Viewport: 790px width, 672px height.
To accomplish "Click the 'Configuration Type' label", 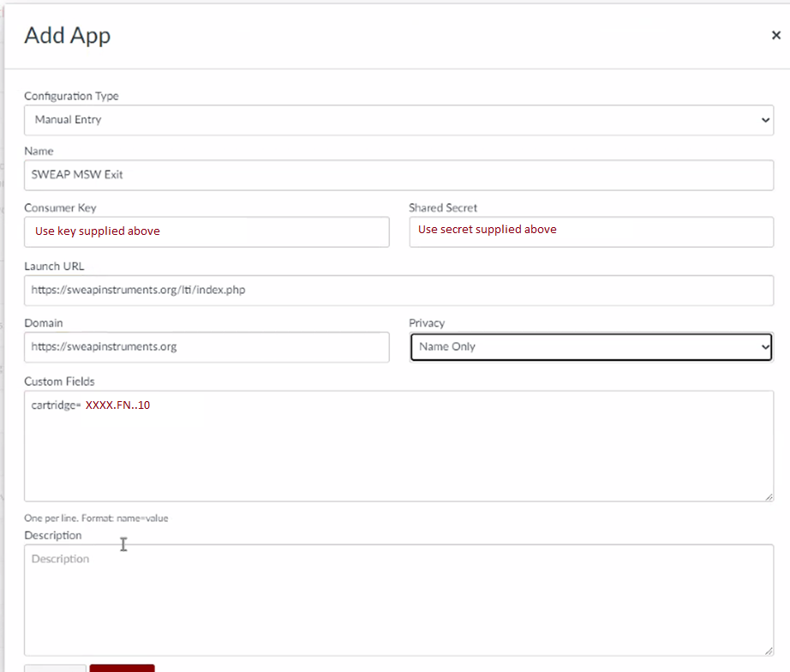I will (x=71, y=96).
